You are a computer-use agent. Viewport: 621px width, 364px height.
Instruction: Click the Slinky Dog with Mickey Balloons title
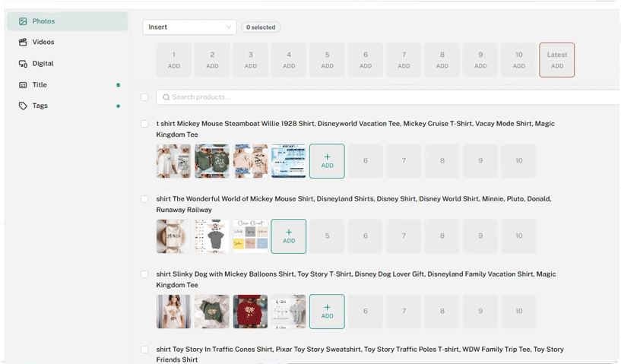click(356, 280)
